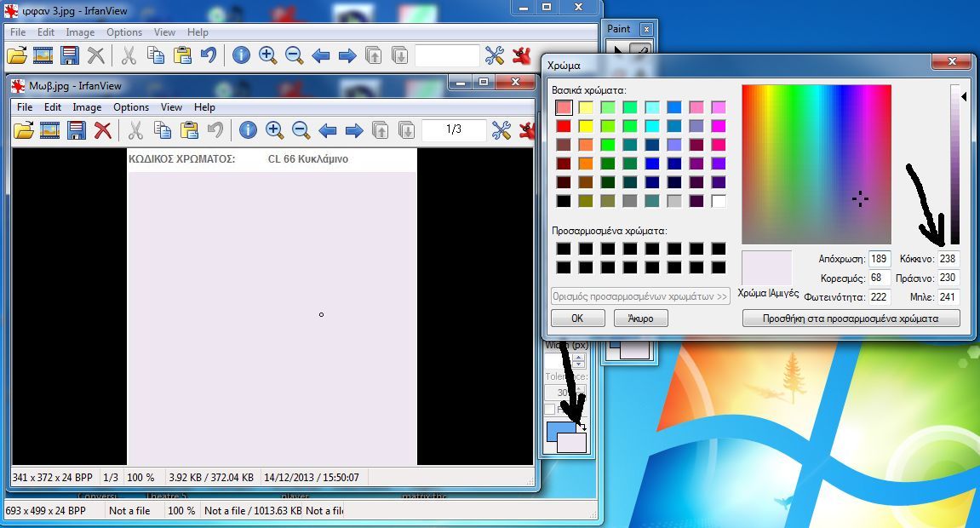
Task: Click the luminance slider arrow in color dialog
Action: (x=964, y=97)
